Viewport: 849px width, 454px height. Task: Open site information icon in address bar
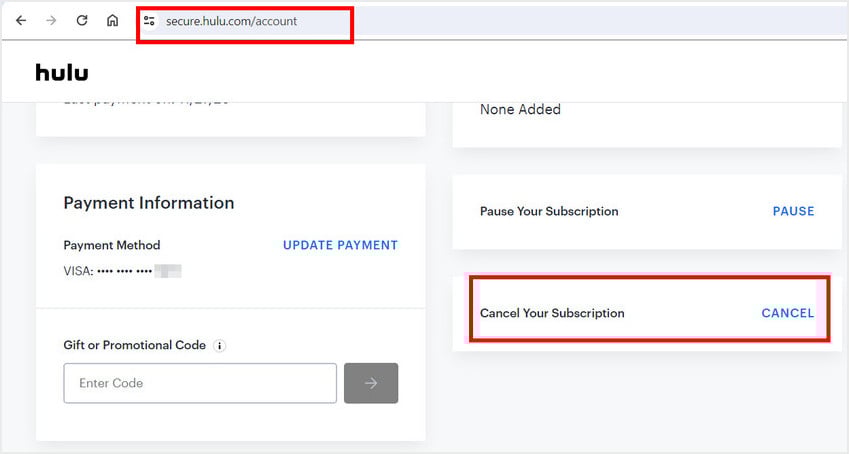[149, 21]
